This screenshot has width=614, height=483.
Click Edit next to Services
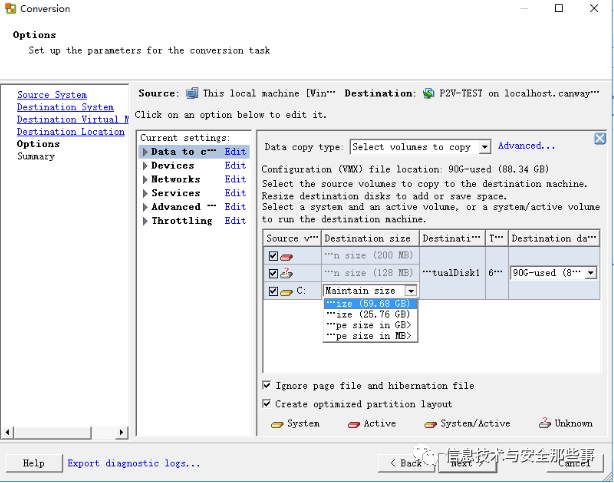point(235,193)
